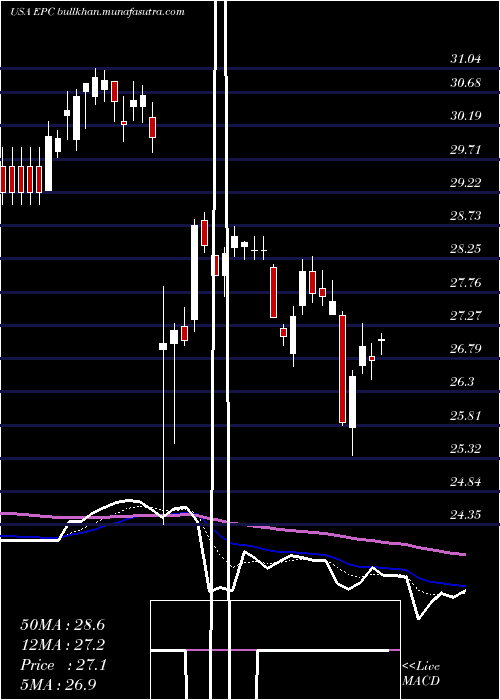Click the 27.76 price label
Screen dimensions: 500x700
coord(466,282)
